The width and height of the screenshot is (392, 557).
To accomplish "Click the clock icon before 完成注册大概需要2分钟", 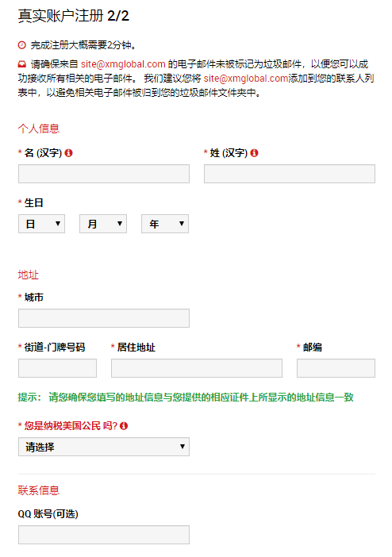I will (22, 45).
